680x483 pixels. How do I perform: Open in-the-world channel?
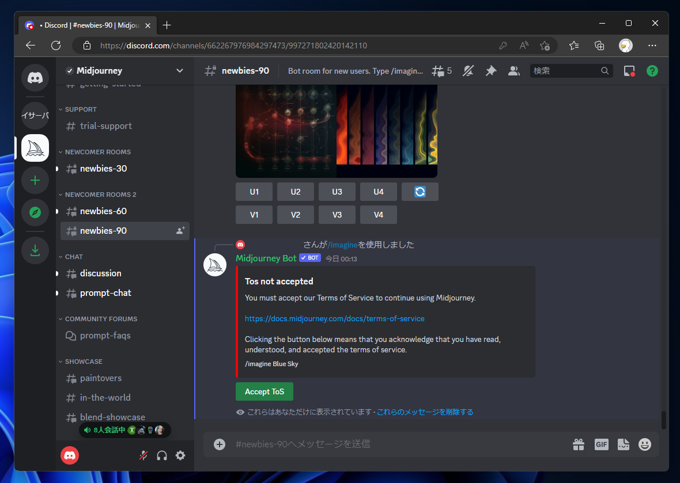125,398
